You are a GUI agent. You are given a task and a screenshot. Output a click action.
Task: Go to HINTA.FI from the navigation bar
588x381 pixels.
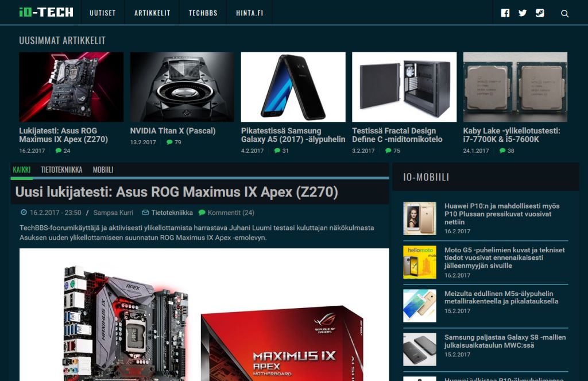pyautogui.click(x=249, y=12)
